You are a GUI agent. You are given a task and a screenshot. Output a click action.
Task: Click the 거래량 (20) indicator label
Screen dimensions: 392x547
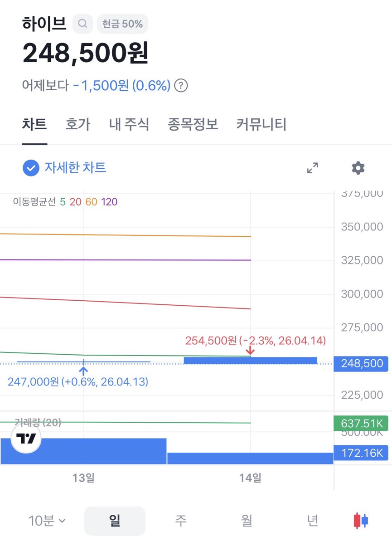click(38, 422)
